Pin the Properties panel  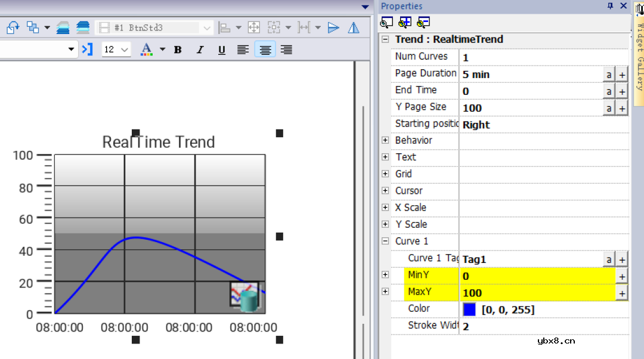pyautogui.click(x=610, y=6)
